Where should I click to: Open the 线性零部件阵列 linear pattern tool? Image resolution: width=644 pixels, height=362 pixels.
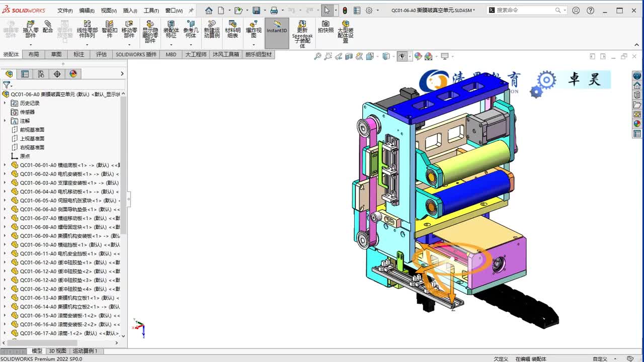87,29
